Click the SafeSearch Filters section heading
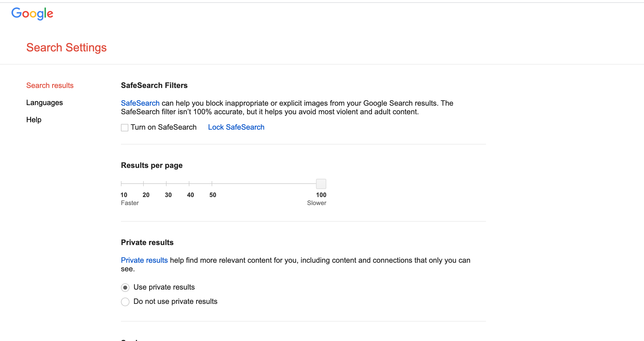This screenshot has width=644, height=341. tap(154, 85)
